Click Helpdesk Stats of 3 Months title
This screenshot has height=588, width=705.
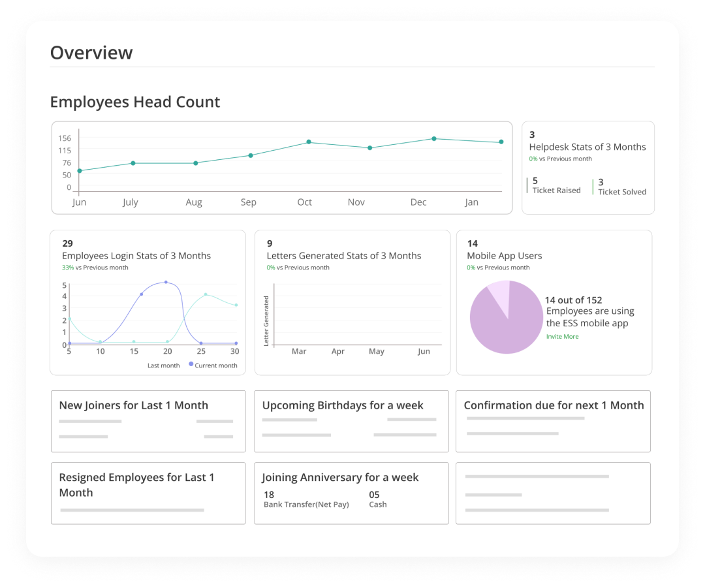point(587,147)
